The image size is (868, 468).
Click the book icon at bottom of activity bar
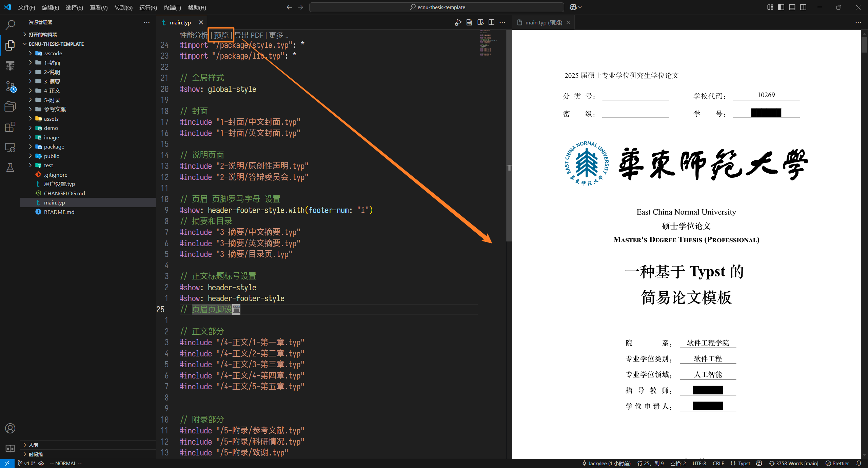pos(10,448)
